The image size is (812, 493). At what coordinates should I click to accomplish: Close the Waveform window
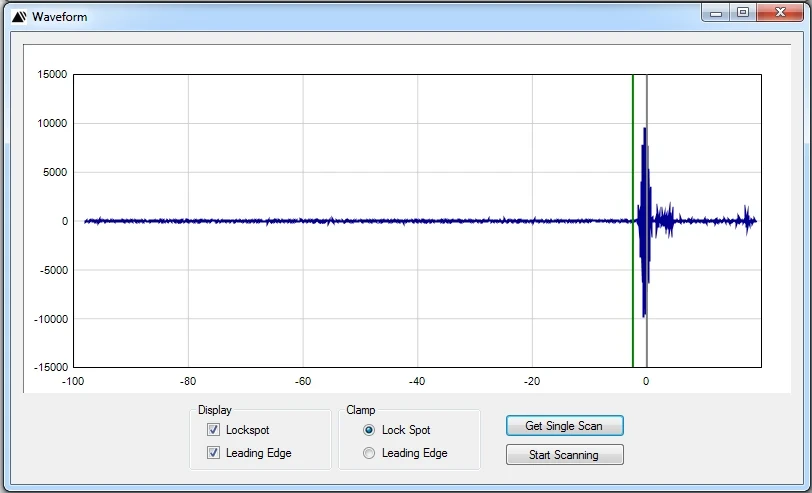(x=779, y=13)
